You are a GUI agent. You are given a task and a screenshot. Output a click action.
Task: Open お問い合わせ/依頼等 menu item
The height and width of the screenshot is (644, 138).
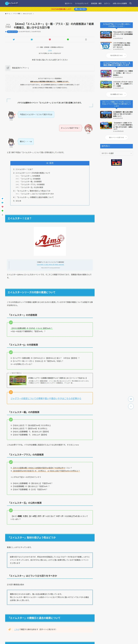tap(120, 4)
